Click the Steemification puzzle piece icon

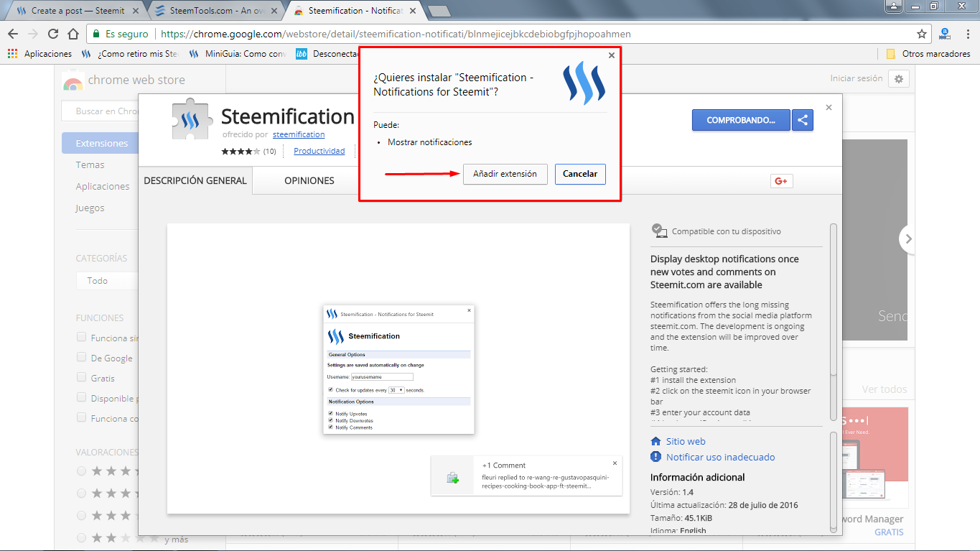tap(192, 119)
